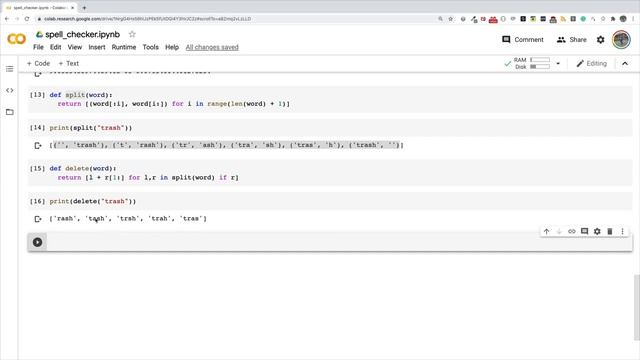This screenshot has width=640, height=360.
Task: Reload the browser page
Action: coord(27,19)
